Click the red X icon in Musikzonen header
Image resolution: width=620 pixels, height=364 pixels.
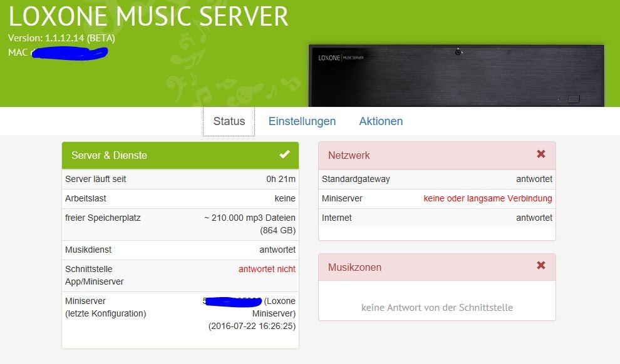[541, 265]
